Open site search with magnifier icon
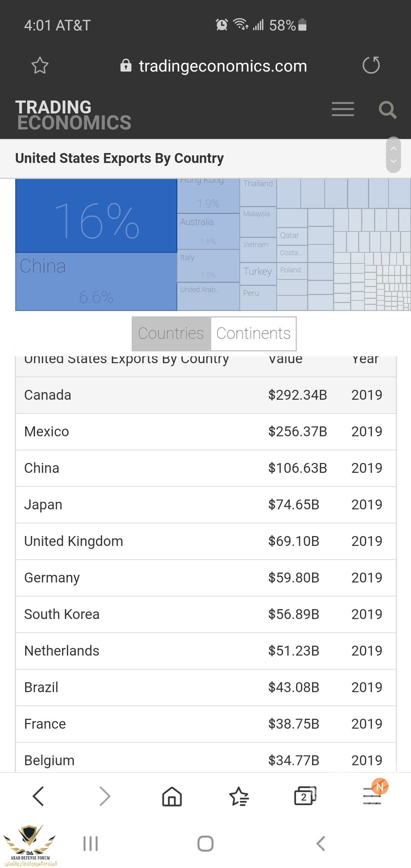Screen dimensions: 411x868 coord(387,110)
